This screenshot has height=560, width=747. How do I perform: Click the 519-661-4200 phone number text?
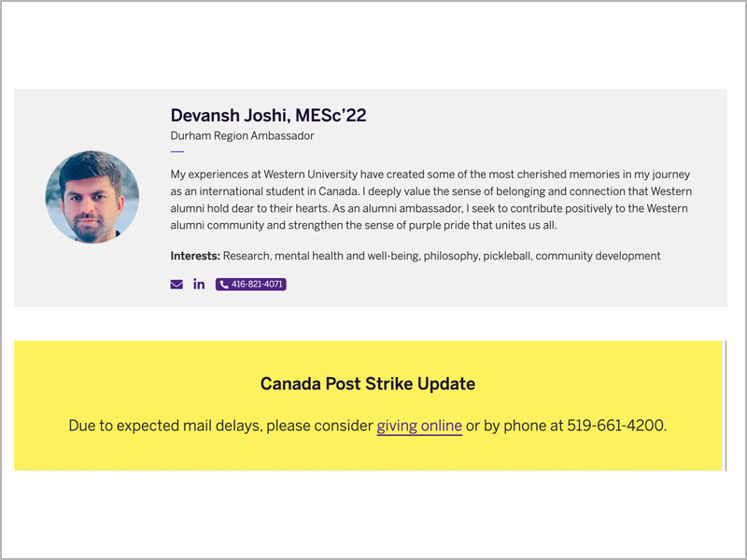pos(616,427)
